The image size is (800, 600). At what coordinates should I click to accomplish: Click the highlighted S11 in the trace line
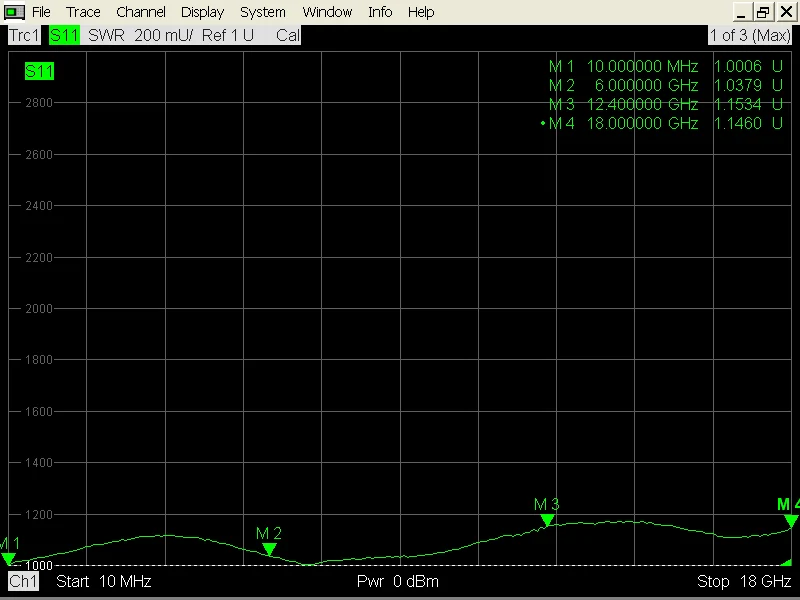point(64,35)
